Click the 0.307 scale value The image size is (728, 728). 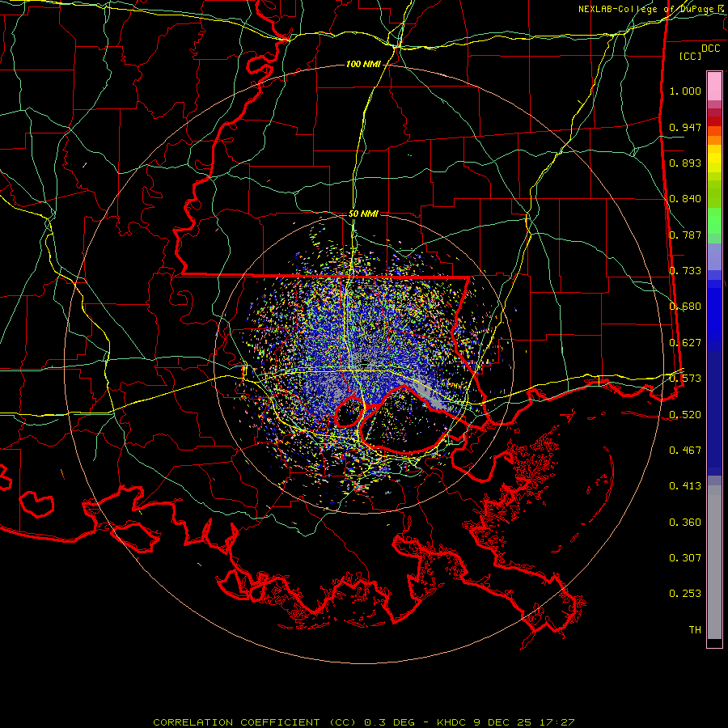point(685,558)
